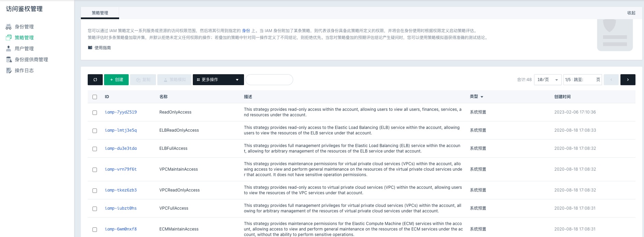
Task: Click the VPCReadOnlyAccess name cell
Action: [x=180, y=190]
